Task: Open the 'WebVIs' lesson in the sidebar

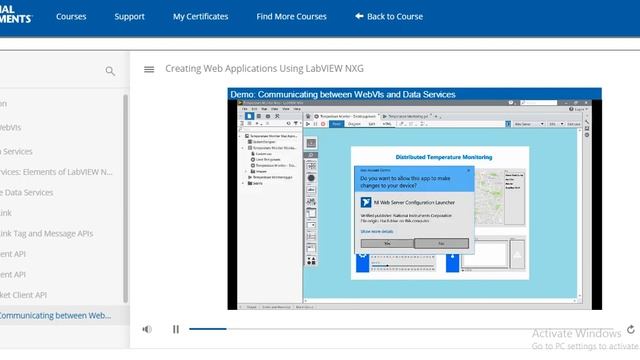Action: tap(11, 127)
